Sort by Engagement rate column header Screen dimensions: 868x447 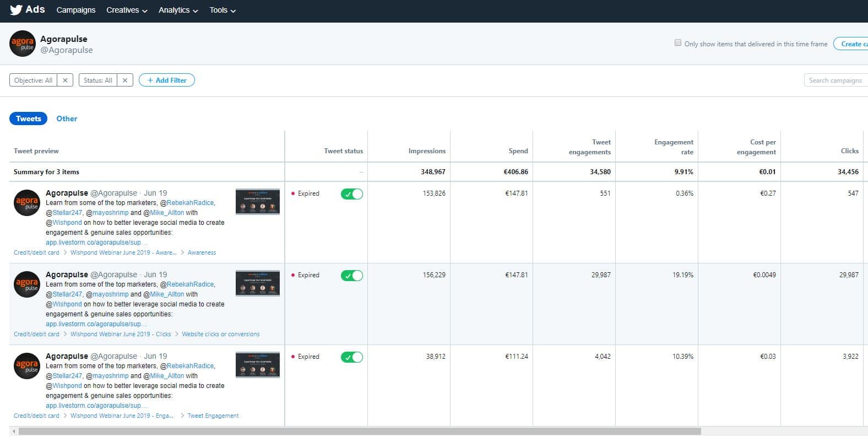674,147
